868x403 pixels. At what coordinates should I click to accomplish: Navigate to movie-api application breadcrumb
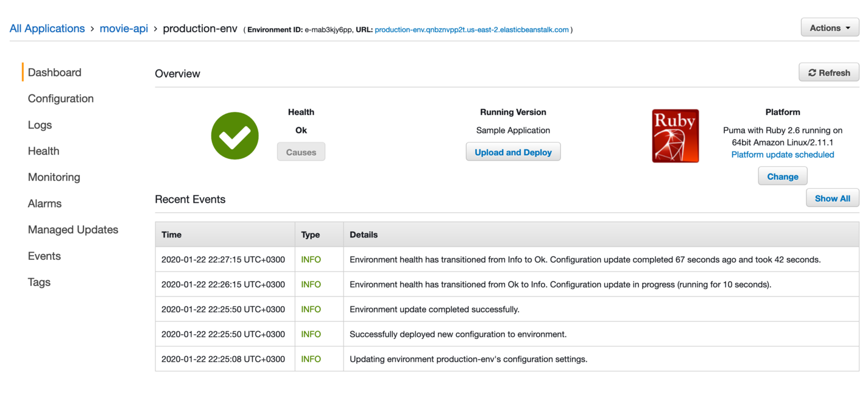click(x=124, y=29)
